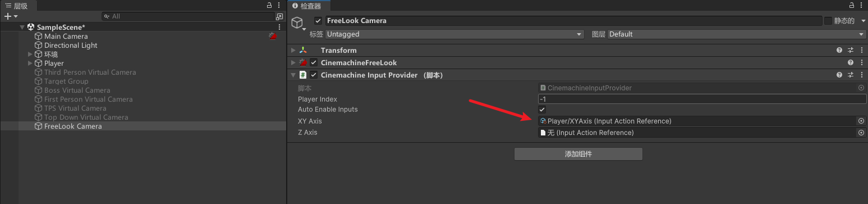868x204 pixels.
Task: Disable the CinemachineFreeLook component checkbox
Action: click(x=314, y=62)
